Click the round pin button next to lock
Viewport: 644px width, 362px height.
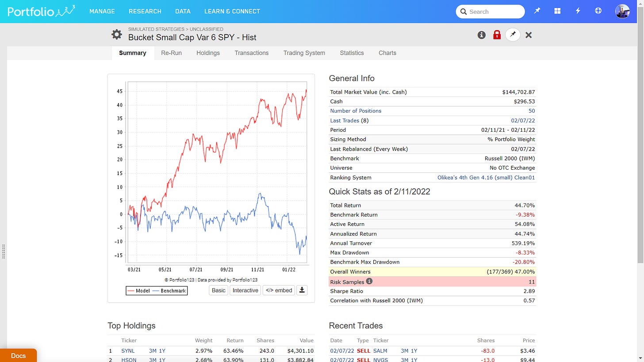coord(513,34)
